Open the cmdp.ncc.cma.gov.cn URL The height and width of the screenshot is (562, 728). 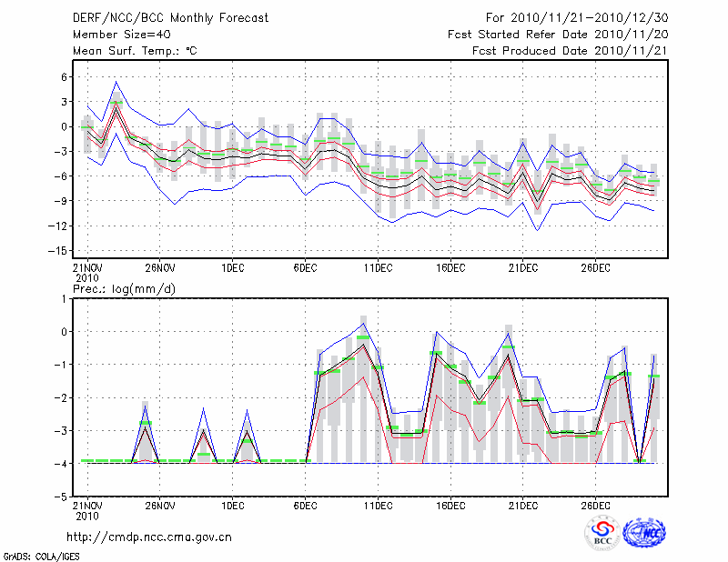click(x=149, y=537)
